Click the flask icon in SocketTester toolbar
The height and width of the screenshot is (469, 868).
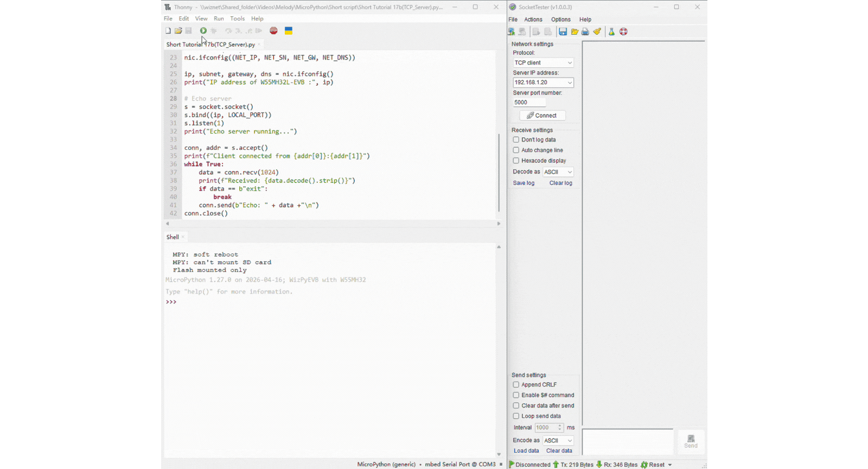(x=611, y=31)
